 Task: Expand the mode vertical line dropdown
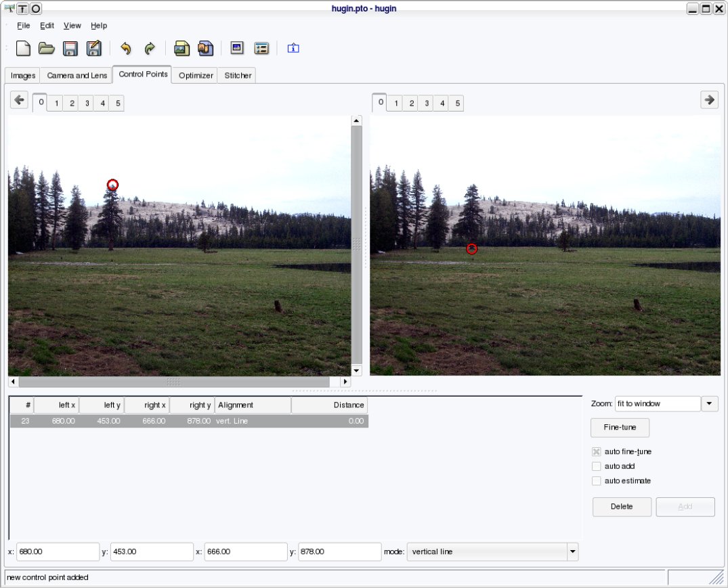tap(572, 552)
